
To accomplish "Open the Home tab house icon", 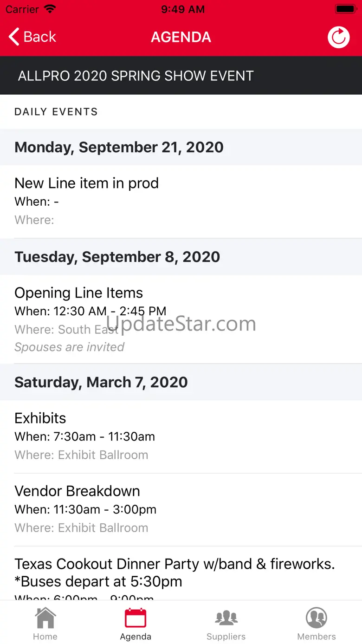I will 45,618.
